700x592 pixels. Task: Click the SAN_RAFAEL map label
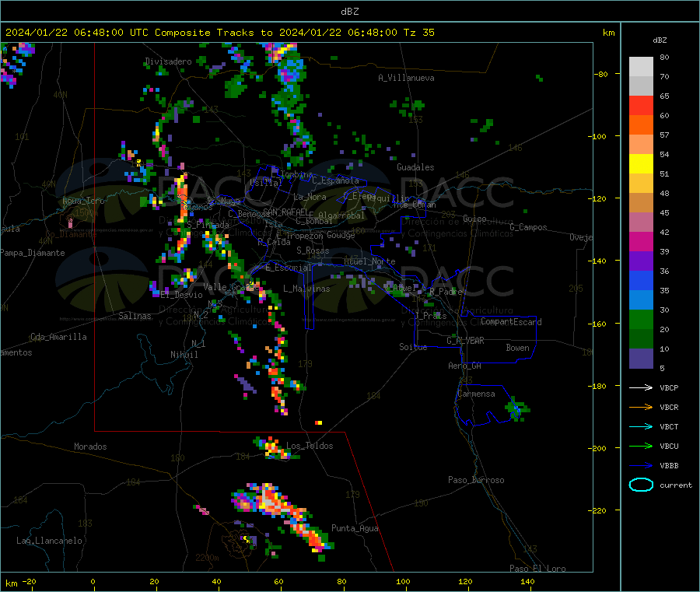click(285, 212)
